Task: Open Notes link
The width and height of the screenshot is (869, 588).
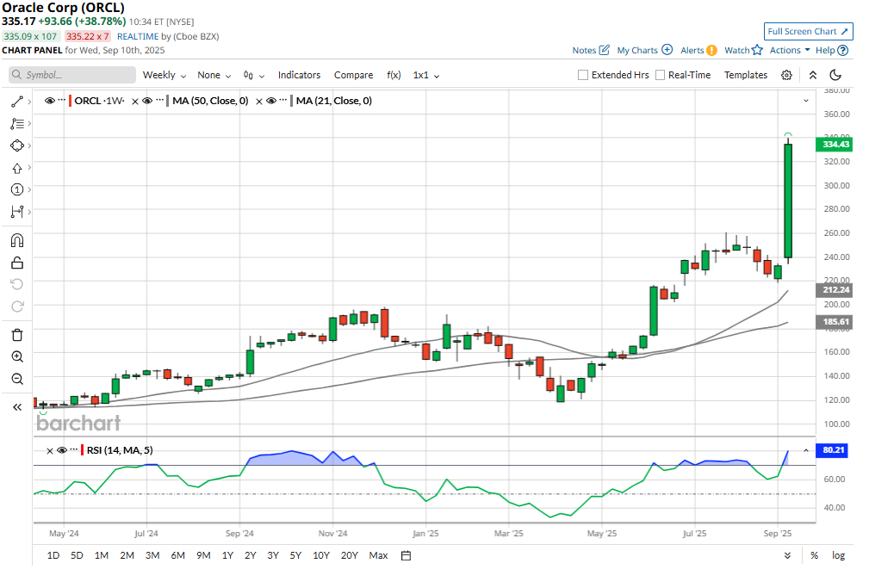Action: [591, 51]
